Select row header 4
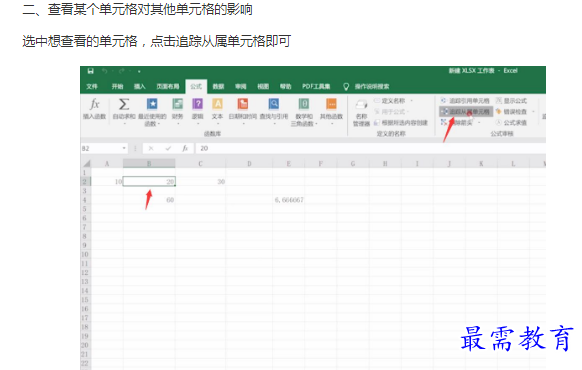582x370 pixels. coord(85,200)
